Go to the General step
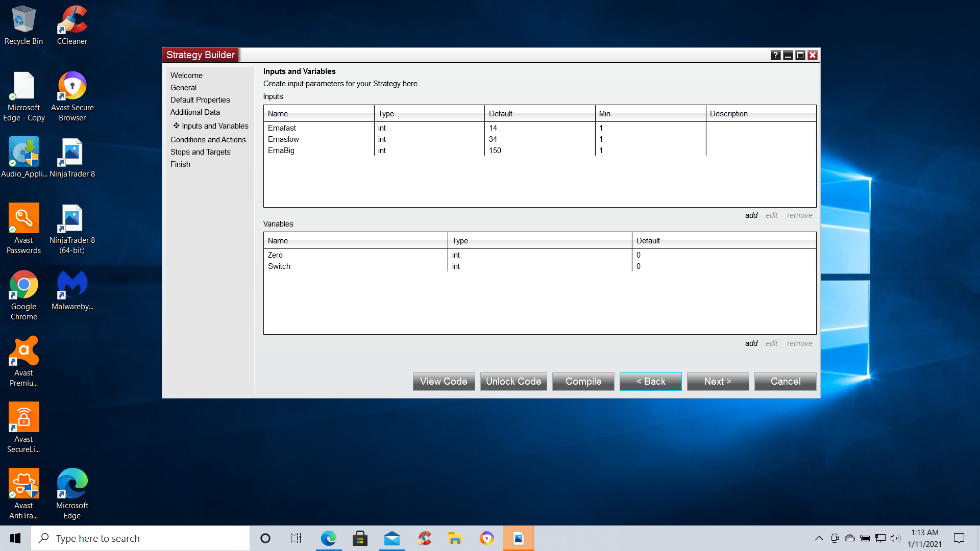 [183, 88]
